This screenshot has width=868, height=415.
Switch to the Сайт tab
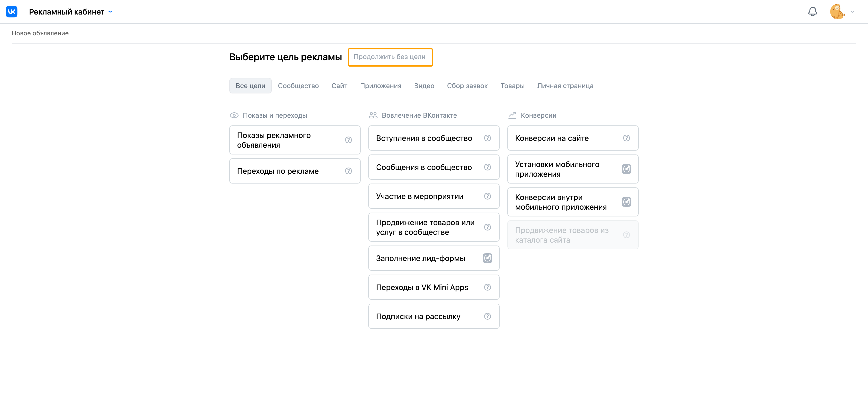coord(339,86)
